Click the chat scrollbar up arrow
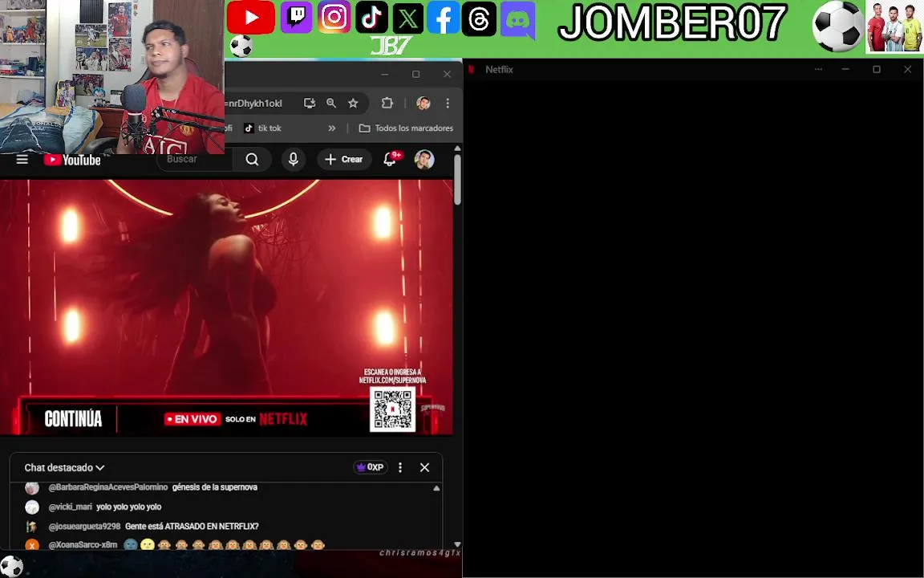924x578 pixels. [x=436, y=488]
